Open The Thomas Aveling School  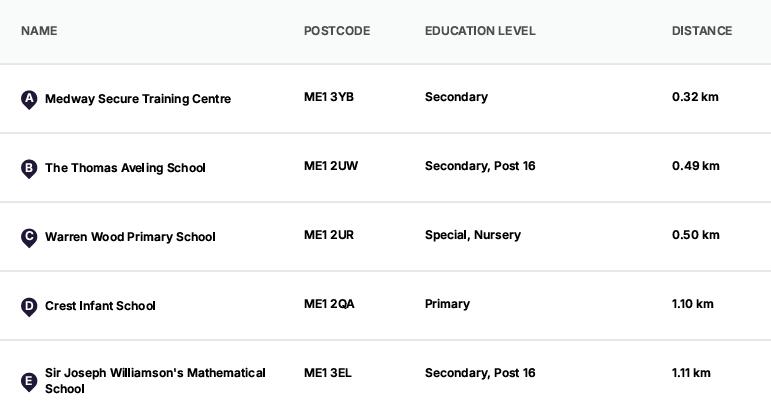pyautogui.click(x=125, y=168)
